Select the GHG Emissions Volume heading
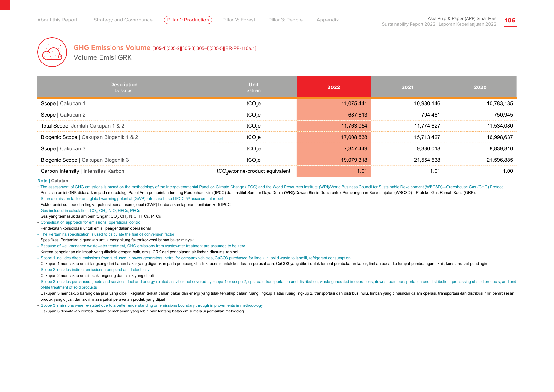Screen dimensions: 554x392 point(112,48)
